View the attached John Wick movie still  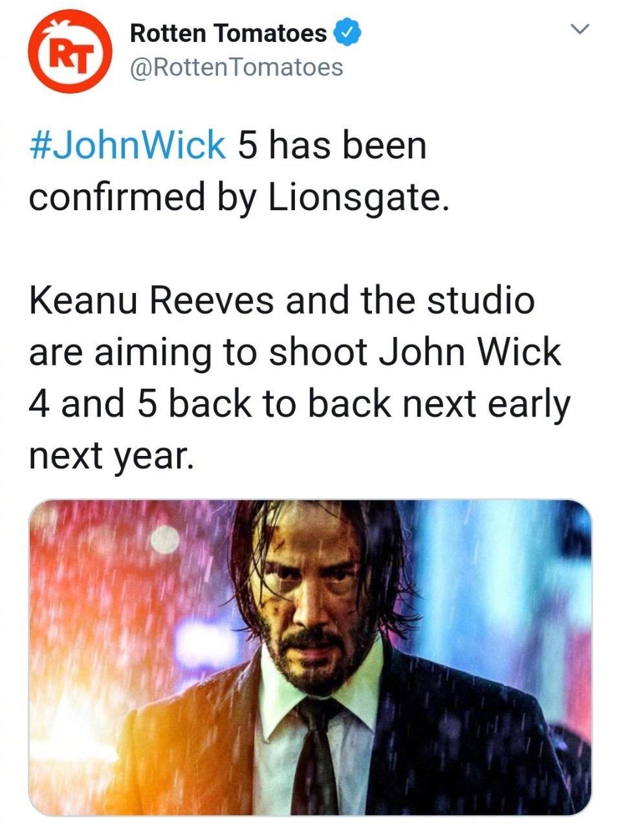310,656
